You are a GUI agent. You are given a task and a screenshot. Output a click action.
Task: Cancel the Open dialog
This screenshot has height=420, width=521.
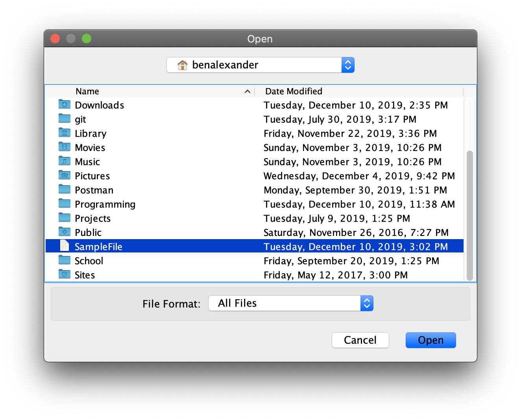point(360,340)
